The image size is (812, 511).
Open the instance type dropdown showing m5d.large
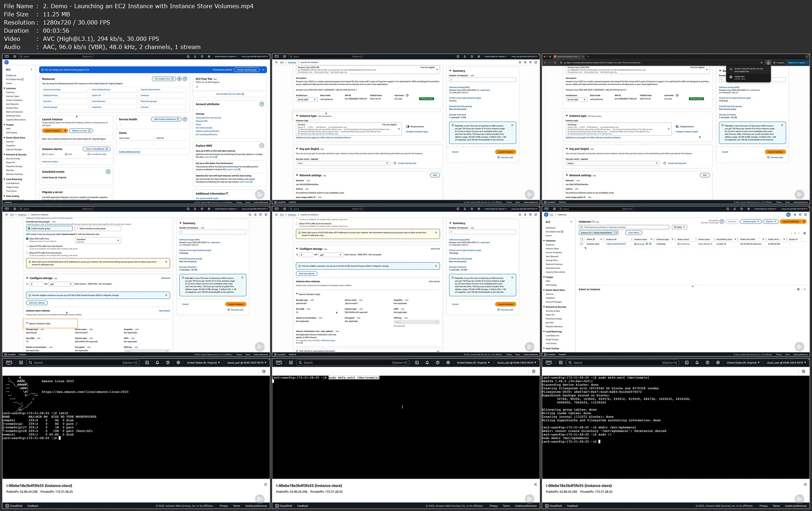coord(618,129)
